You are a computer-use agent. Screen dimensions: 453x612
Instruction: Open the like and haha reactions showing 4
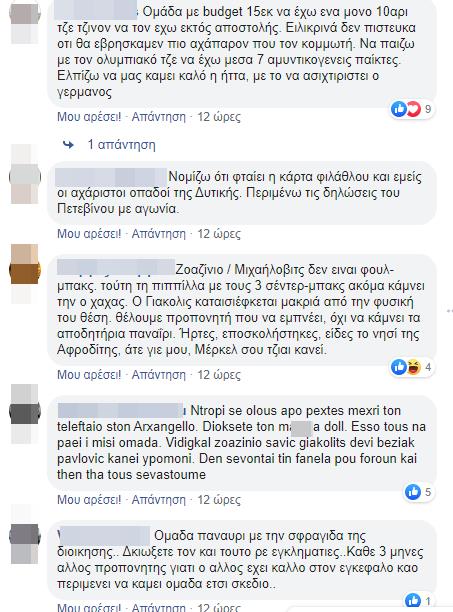[412, 367]
